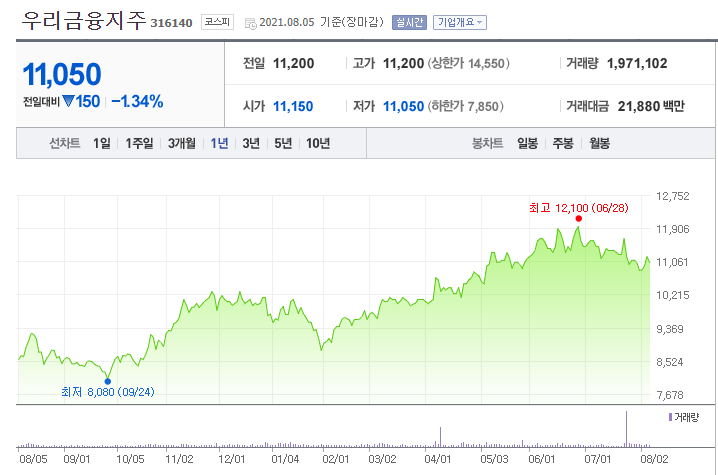
Task: Click the 시가 11,150 opening price value
Action: (x=293, y=106)
